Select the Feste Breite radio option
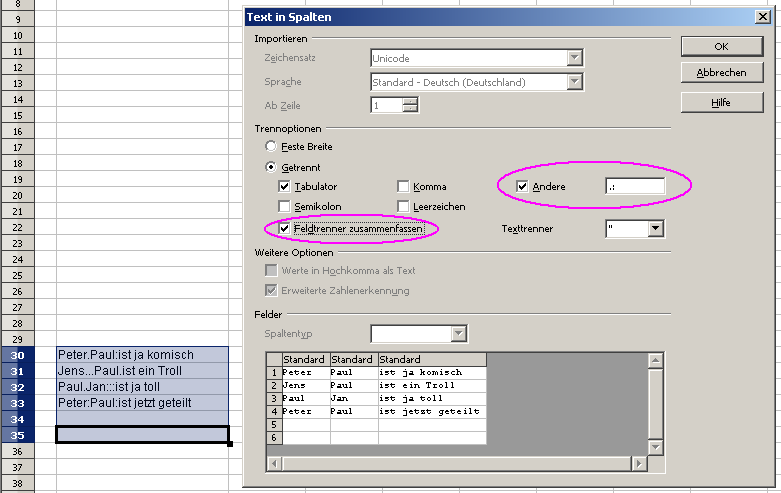This screenshot has width=781, height=493. 271,146
